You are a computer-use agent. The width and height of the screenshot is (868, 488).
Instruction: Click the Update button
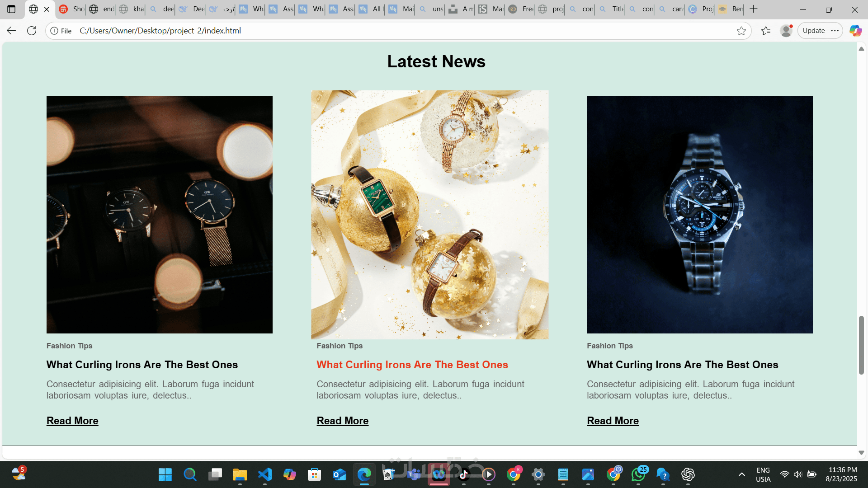(x=814, y=31)
